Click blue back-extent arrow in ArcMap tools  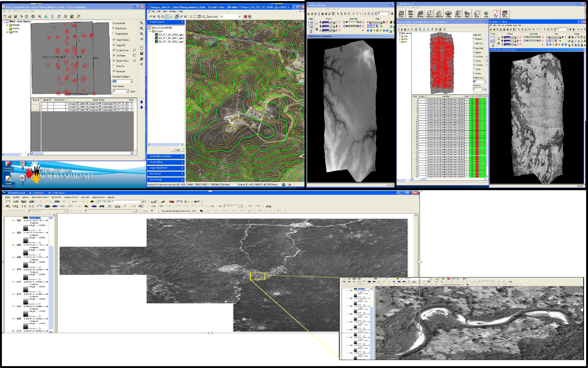pos(55,206)
